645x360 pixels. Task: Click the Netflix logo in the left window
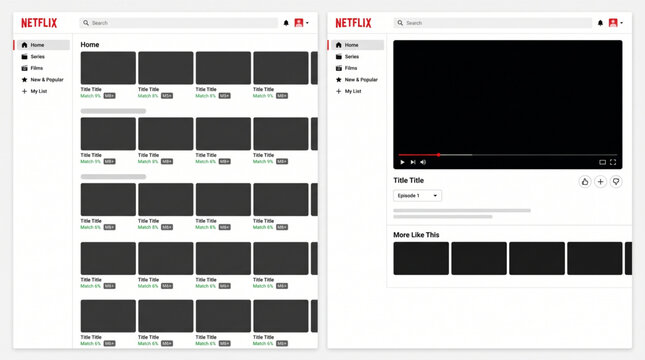click(x=39, y=23)
